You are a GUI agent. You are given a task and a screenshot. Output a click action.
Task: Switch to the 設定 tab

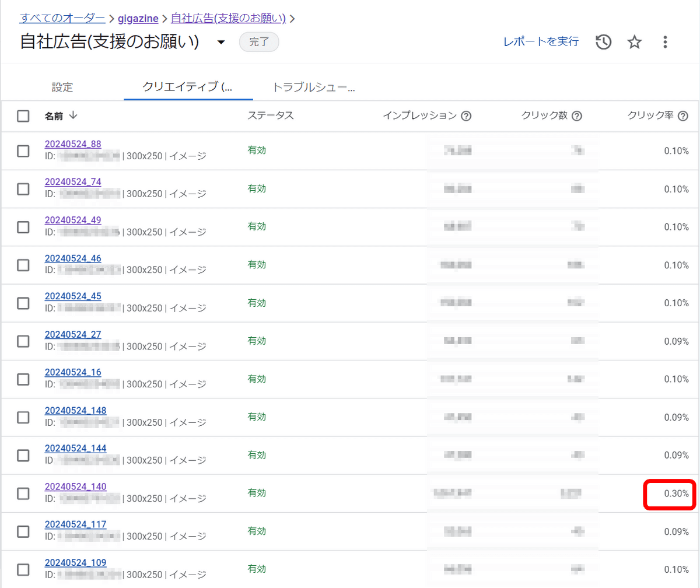tap(62, 87)
